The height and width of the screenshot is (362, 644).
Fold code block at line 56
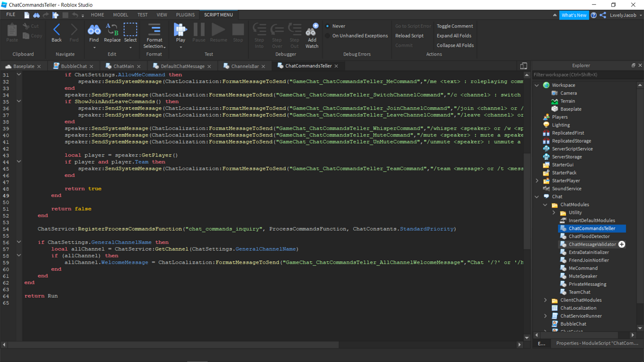tap(19, 242)
